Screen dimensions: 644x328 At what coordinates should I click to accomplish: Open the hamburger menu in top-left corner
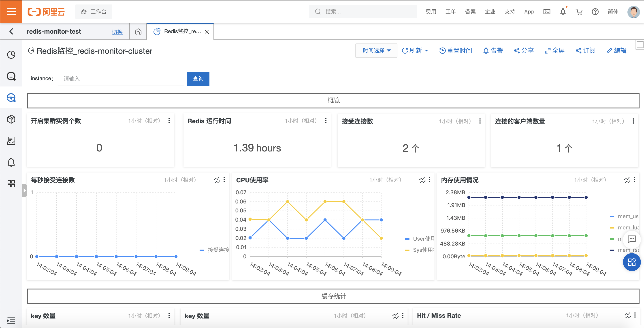pos(11,11)
